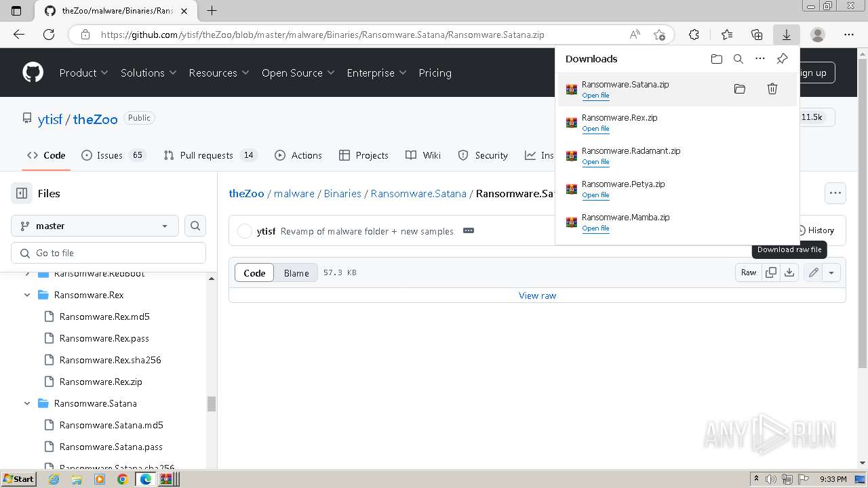View site information lock icon
Viewport: 868px width, 488px height.
click(x=85, y=35)
